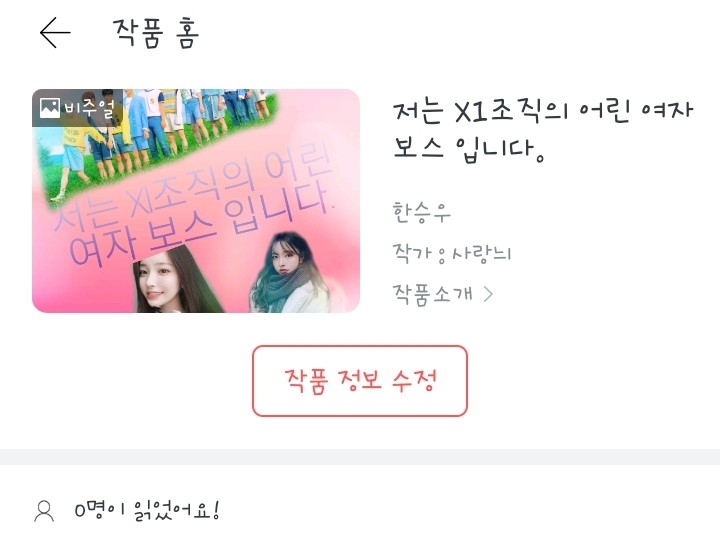Click the scarf girl photo on cover
Viewport: 720px width, 540px height.
[x=290, y=272]
